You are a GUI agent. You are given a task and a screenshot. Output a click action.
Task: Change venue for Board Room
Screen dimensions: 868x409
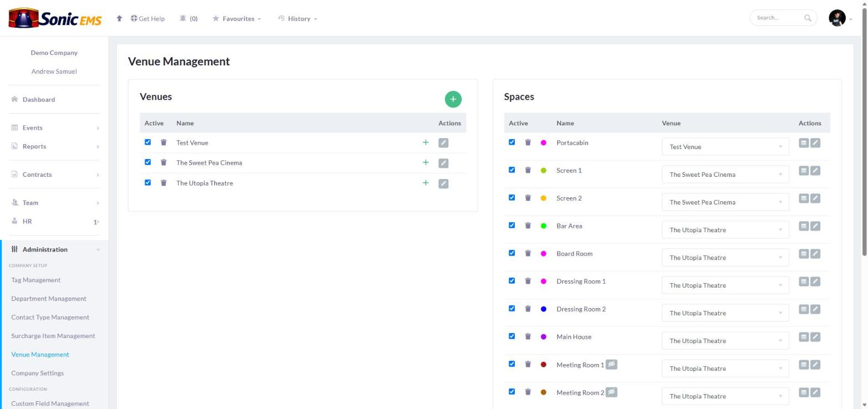tap(725, 258)
